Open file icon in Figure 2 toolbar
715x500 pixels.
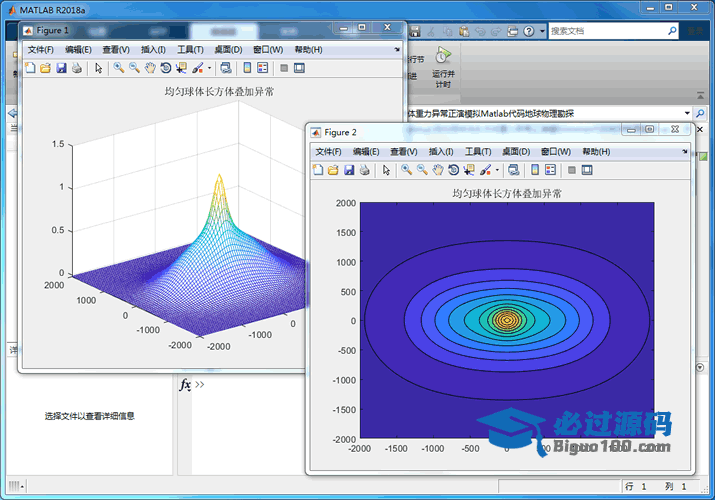(x=333, y=170)
